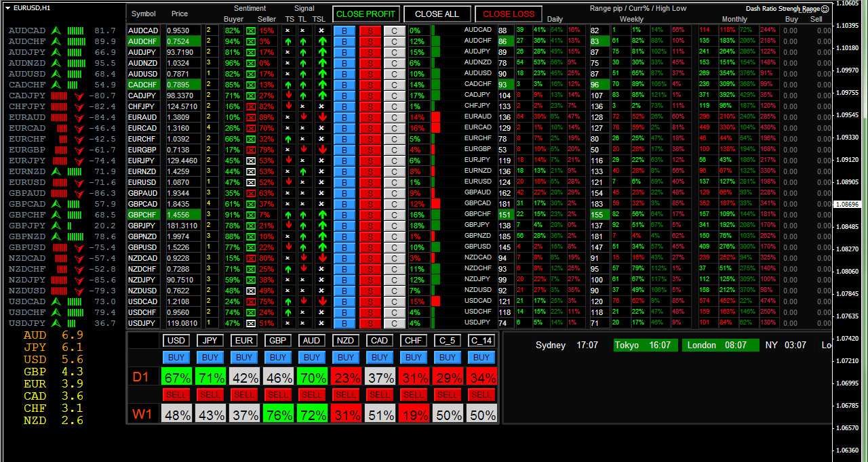868x462 pixels.
Task: Click the AUDJPY green TL signal arrow
Action: point(303,53)
